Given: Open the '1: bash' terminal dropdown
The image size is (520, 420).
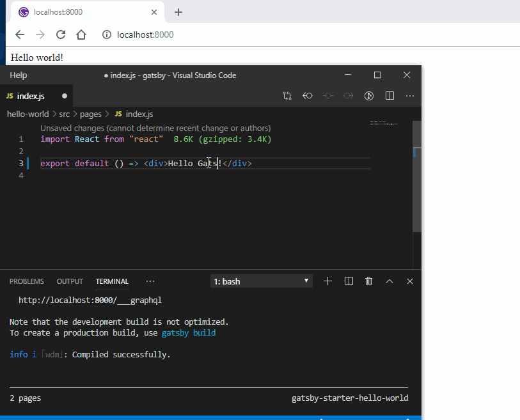Looking at the screenshot, I should click(261, 281).
